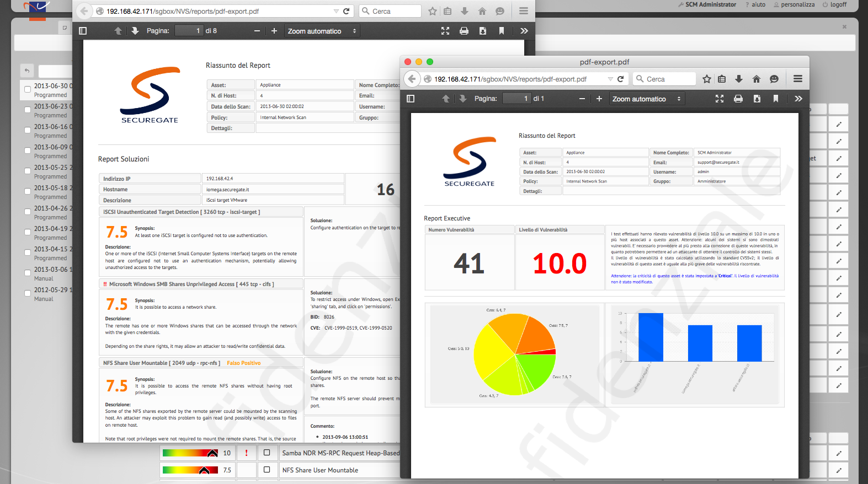Viewport: 868px width, 484px height.
Task: Open Zoom automatico dropdown in back viewer
Action: [x=322, y=31]
